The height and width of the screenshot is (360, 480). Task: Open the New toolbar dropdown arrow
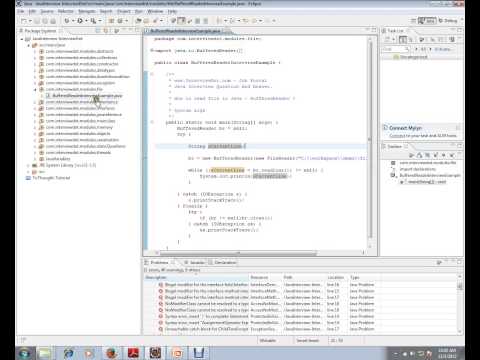[x=30, y=21]
